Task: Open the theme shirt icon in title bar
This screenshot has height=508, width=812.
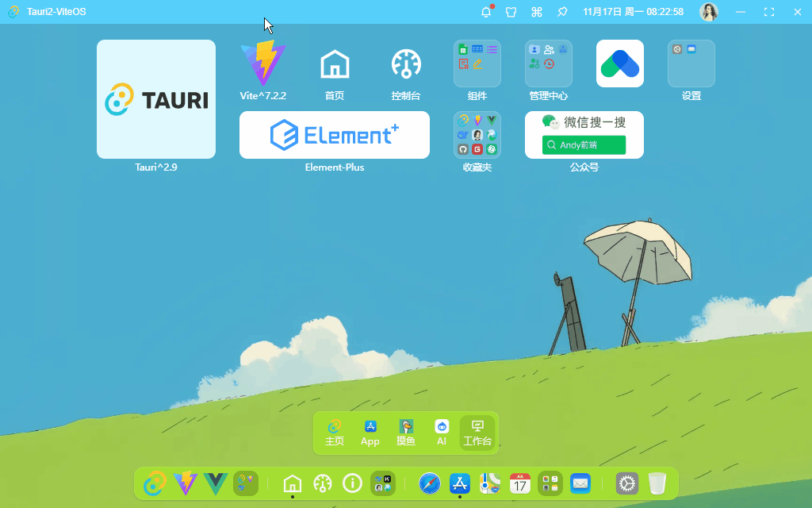Action: [511, 11]
